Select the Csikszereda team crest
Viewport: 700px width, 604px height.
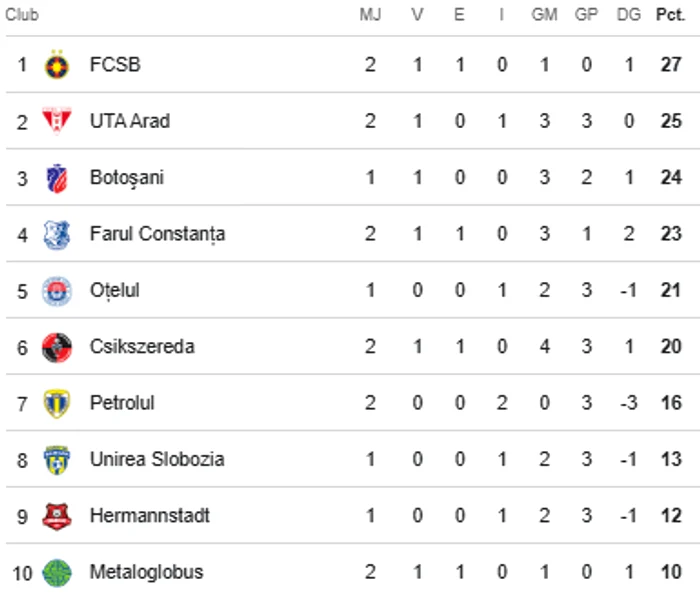(57, 348)
